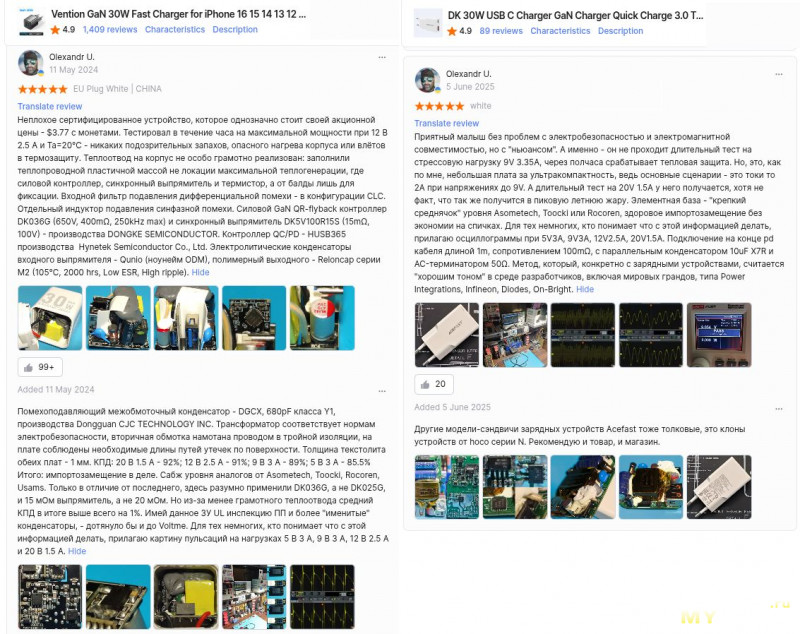Screen dimensions: 800x634
Task: Click the DK 30W charger product image
Action: [x=428, y=23]
